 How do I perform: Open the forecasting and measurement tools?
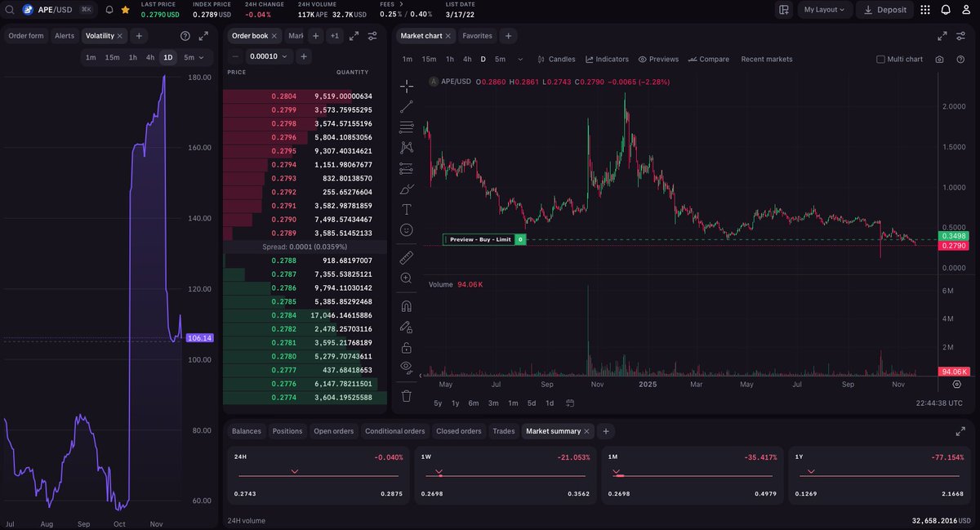[406, 168]
